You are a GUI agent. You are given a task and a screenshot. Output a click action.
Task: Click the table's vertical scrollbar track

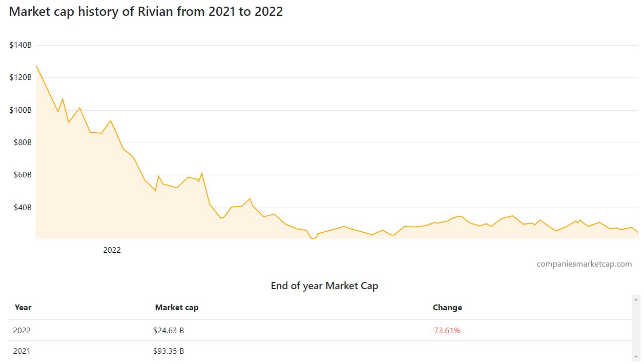click(636, 328)
